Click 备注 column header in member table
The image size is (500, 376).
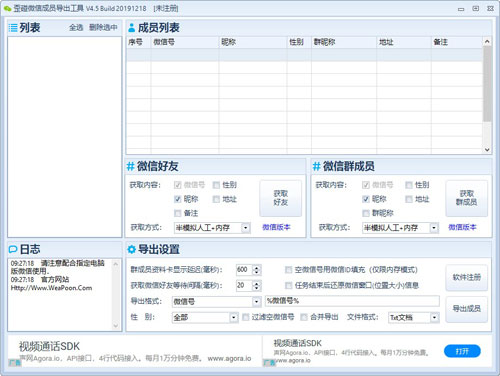tap(457, 42)
